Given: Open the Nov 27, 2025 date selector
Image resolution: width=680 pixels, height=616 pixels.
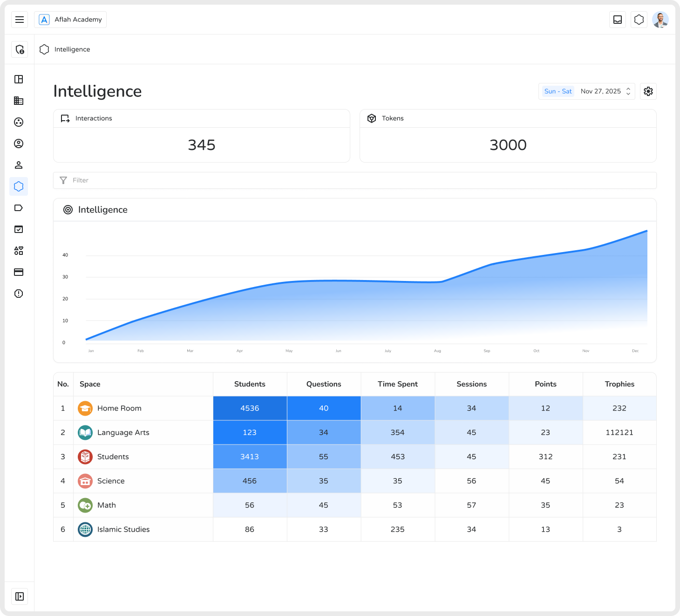Looking at the screenshot, I should [601, 91].
